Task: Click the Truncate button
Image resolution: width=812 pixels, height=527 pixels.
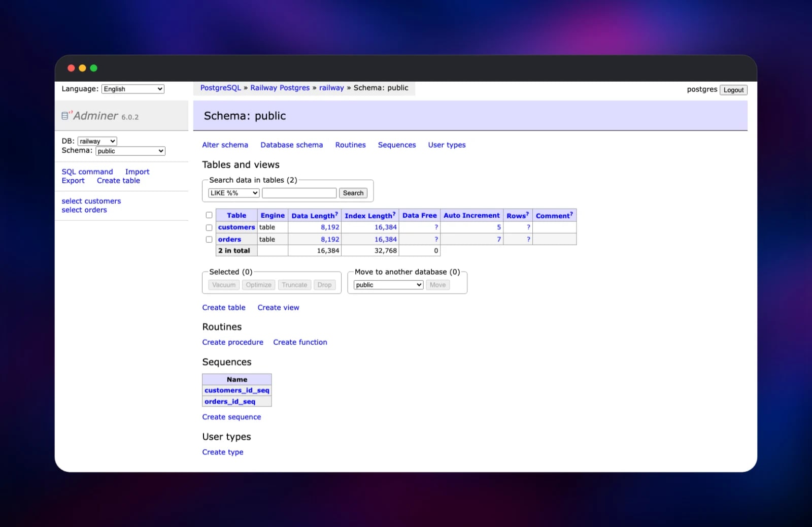Action: [x=294, y=285]
